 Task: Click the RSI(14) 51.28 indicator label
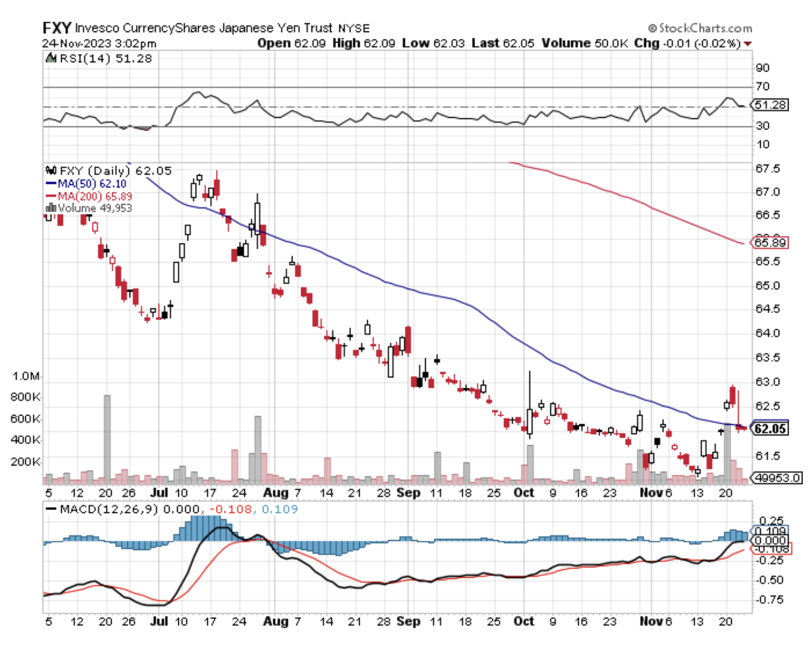(x=106, y=59)
